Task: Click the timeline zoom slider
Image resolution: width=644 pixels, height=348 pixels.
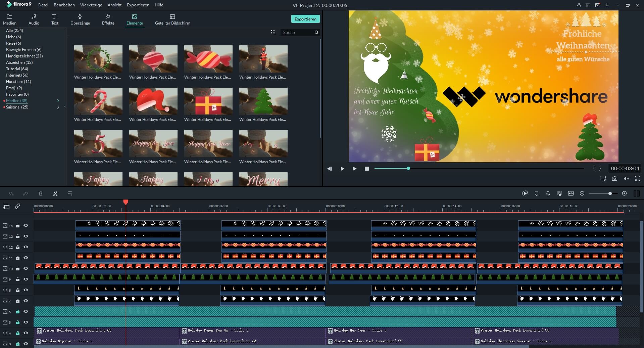Action: tap(603, 193)
